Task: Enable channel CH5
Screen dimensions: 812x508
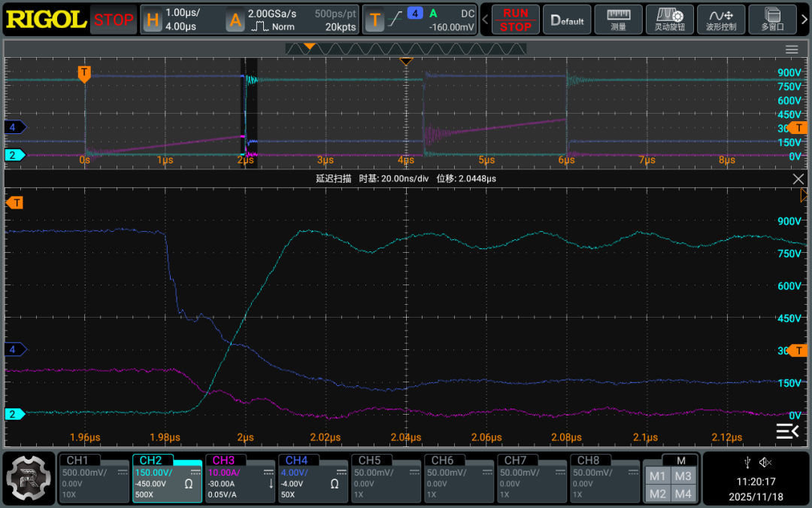Action: [x=386, y=478]
